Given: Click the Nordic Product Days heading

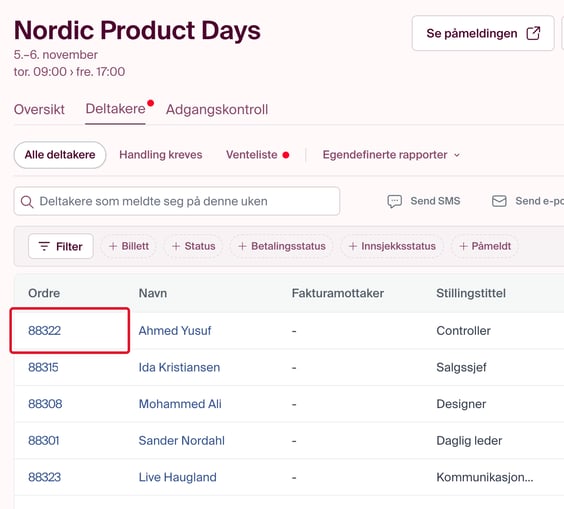Looking at the screenshot, I should [137, 30].
